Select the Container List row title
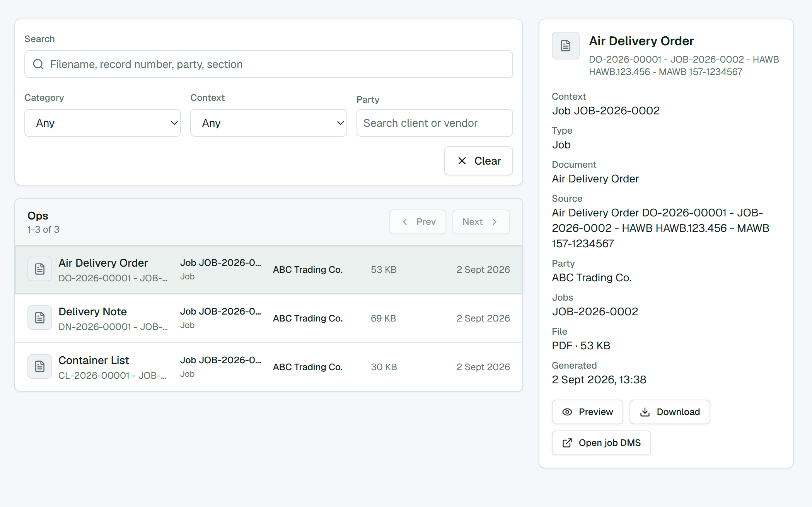Screen dimensions: 812x507 94,360
